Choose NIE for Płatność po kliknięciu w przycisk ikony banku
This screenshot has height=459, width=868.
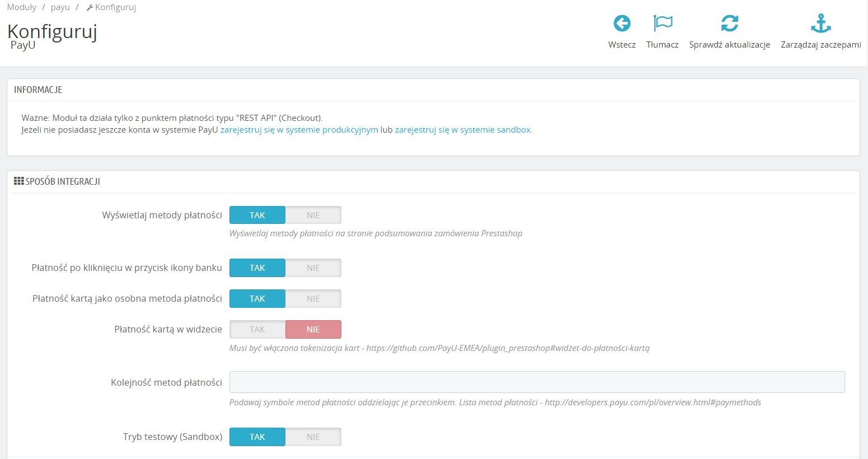pos(313,268)
